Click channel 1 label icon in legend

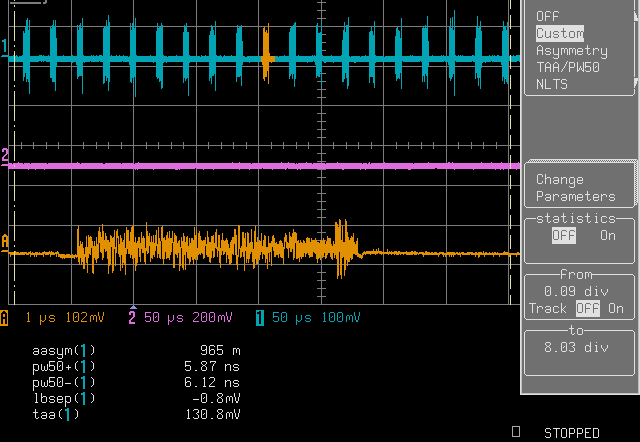coord(260,318)
